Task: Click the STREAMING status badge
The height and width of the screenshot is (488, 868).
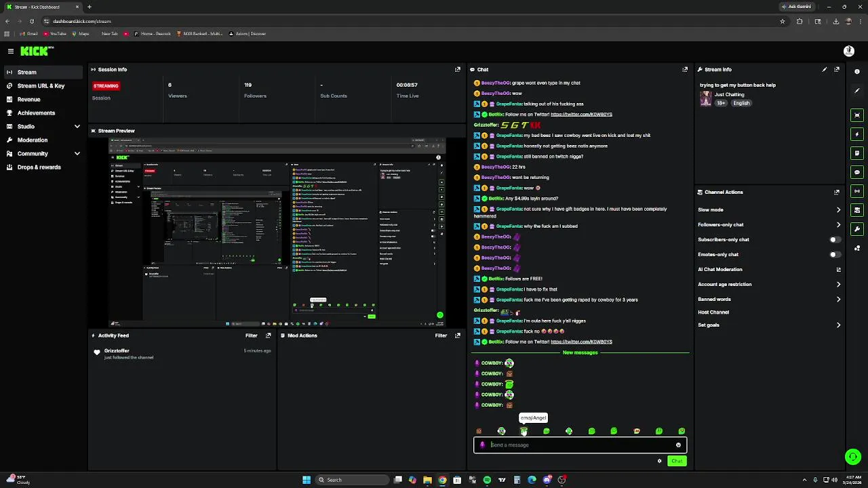Action: [106, 86]
